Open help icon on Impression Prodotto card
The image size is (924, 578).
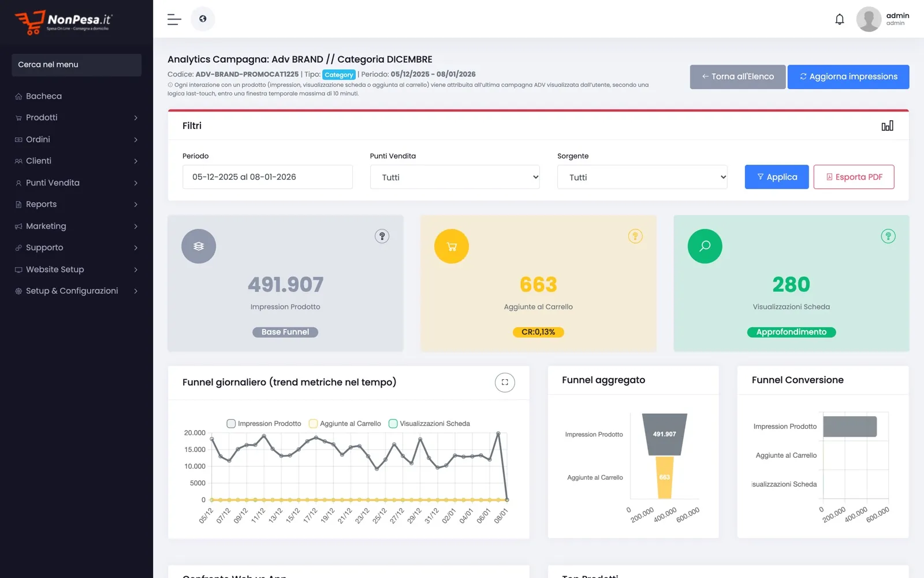(382, 236)
